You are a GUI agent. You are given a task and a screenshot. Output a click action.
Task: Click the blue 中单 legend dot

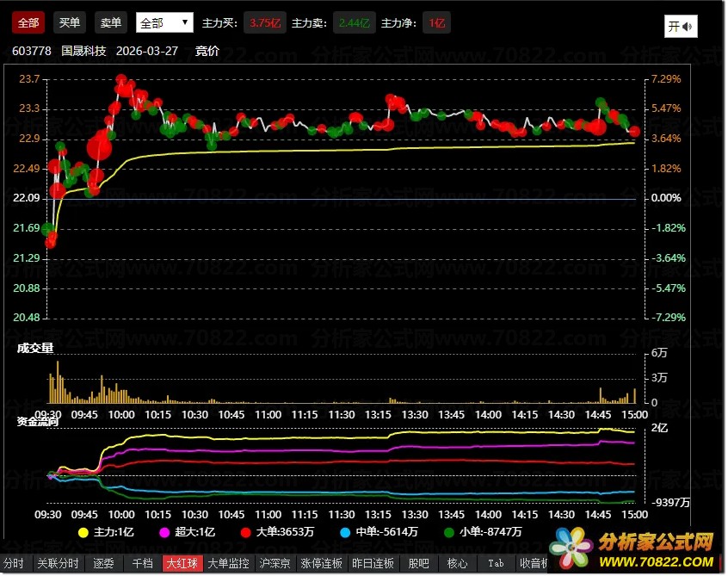pos(347,532)
